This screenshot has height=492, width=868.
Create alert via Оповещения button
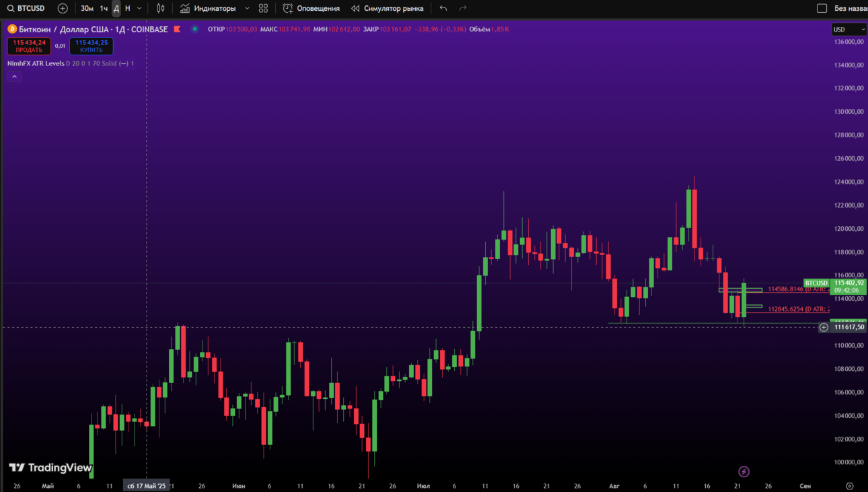coord(312,8)
